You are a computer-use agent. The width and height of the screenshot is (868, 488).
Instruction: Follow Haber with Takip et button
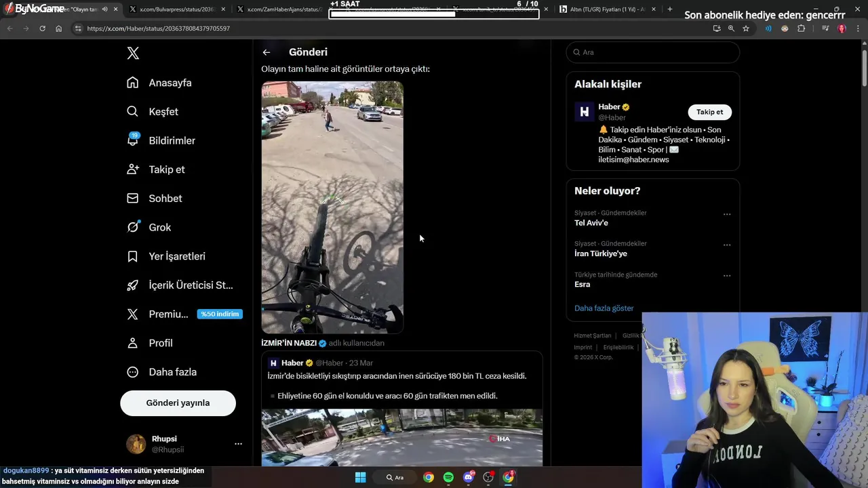coord(709,112)
